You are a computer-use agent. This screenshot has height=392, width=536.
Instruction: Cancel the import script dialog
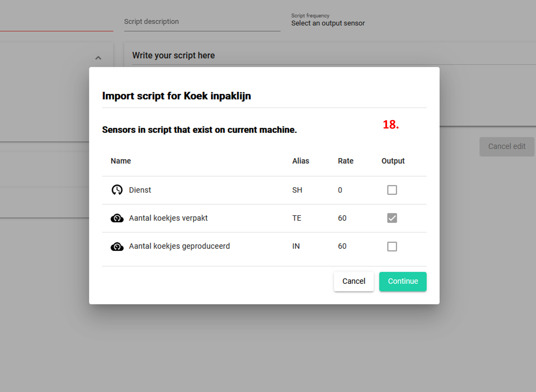pyautogui.click(x=354, y=281)
